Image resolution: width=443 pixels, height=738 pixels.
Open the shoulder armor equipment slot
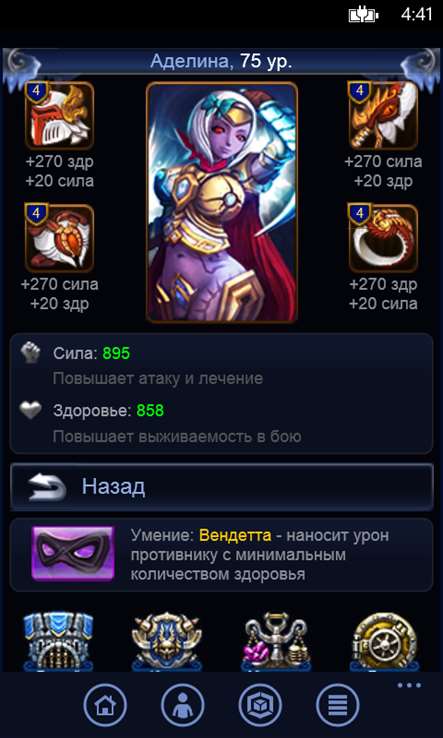coord(60,238)
